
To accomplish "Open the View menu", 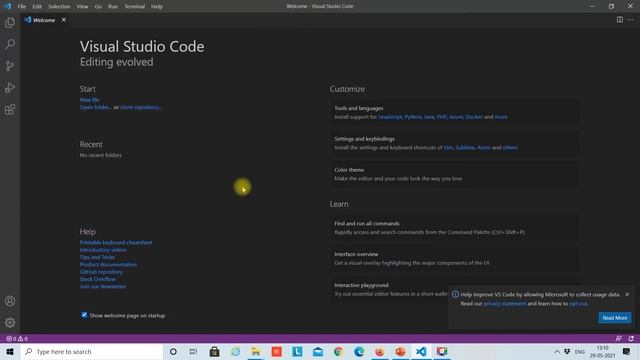I will 82,7.
